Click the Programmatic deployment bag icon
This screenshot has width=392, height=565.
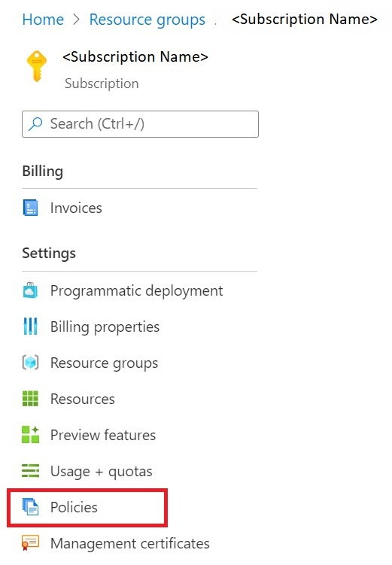(x=30, y=290)
